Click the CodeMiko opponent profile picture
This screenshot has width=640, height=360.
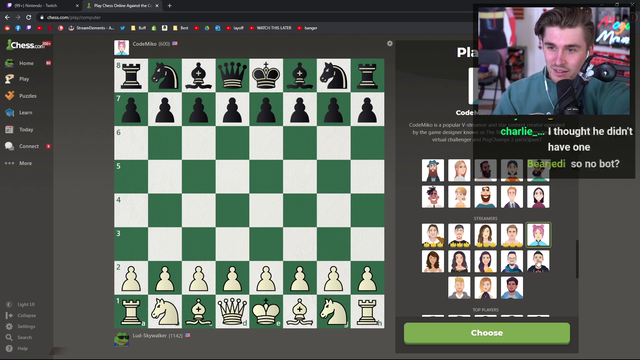coord(122,48)
